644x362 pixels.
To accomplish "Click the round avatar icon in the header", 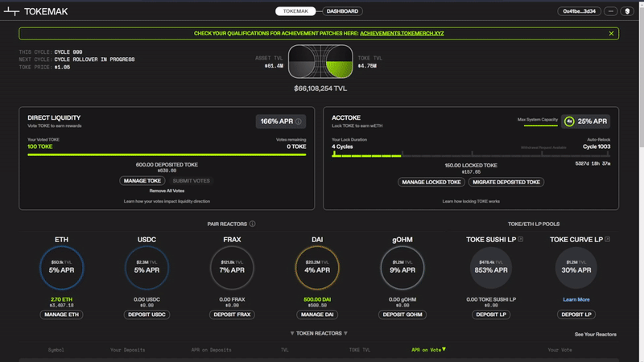I will (627, 11).
